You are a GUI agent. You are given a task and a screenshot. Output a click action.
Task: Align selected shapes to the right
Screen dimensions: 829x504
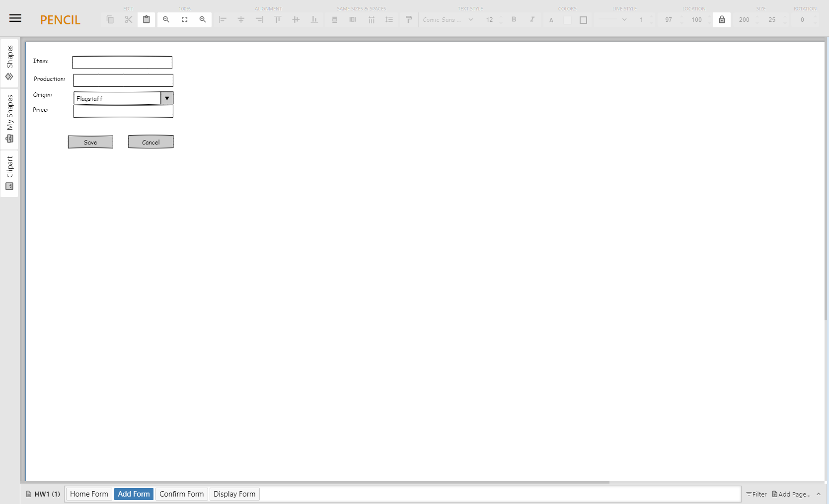click(x=259, y=20)
